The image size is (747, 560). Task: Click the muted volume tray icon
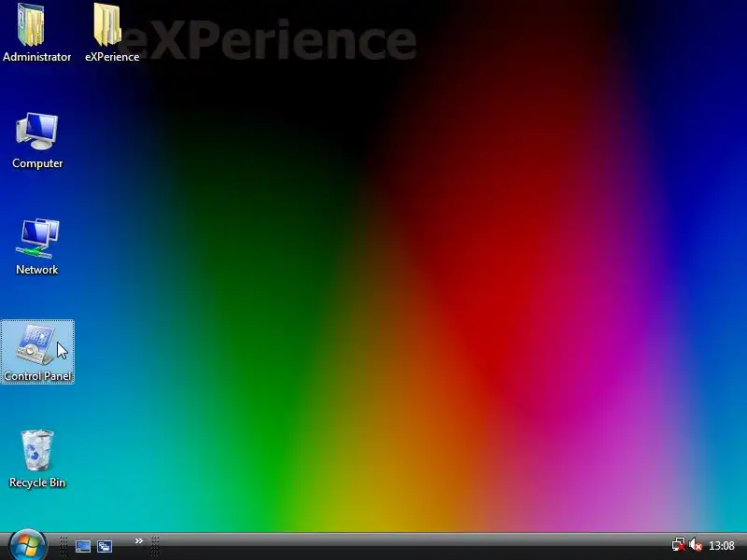(x=695, y=545)
